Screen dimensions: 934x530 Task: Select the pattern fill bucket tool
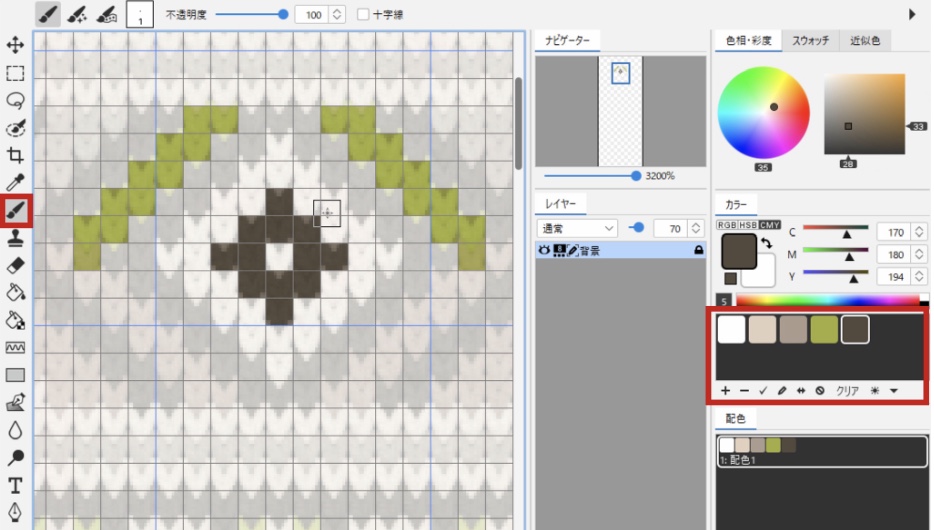tap(15, 320)
